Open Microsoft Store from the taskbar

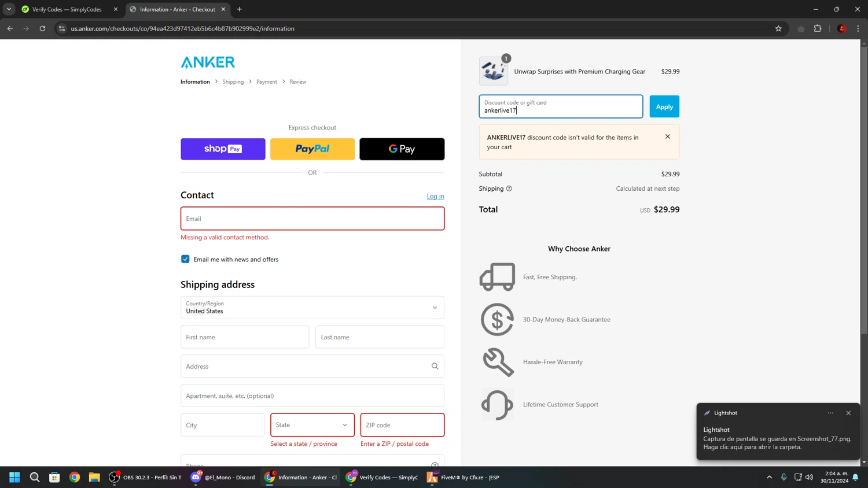pyautogui.click(x=54, y=478)
